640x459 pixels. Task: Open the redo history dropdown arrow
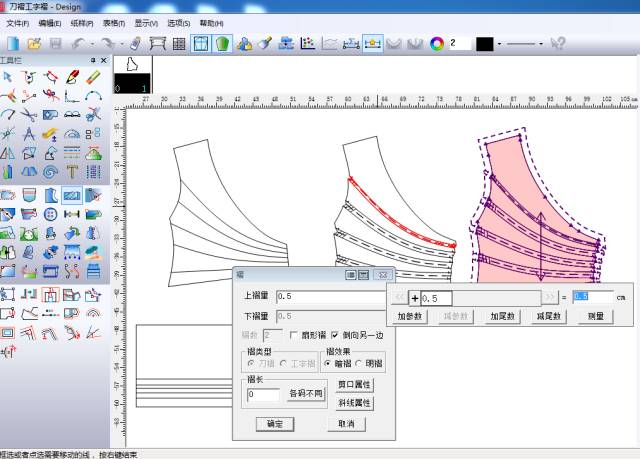tap(122, 44)
